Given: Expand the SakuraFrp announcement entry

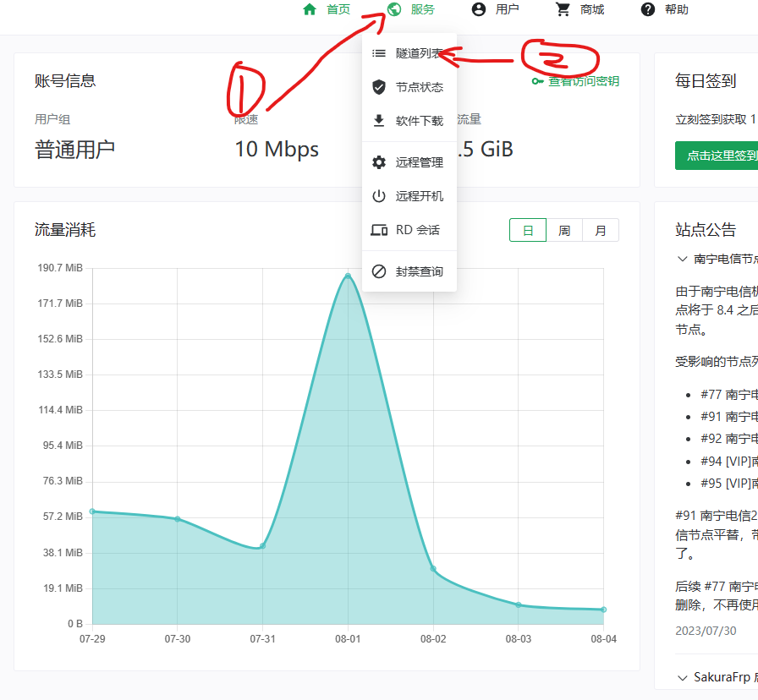Looking at the screenshot, I should click(683, 677).
